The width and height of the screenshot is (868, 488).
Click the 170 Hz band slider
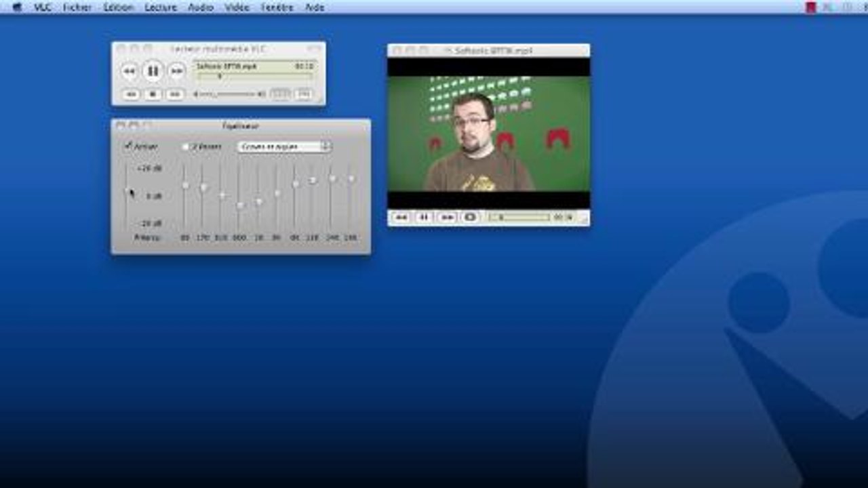coord(203,197)
